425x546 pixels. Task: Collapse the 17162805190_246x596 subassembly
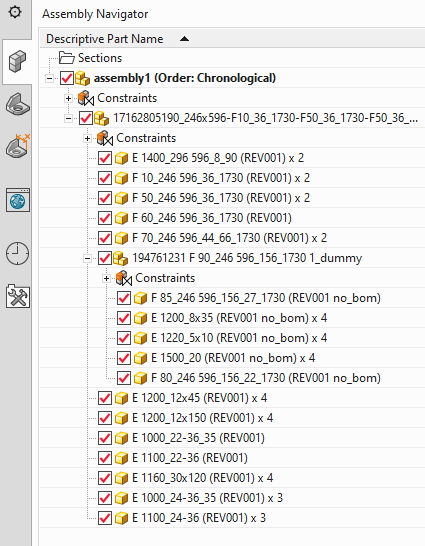[x=68, y=118]
